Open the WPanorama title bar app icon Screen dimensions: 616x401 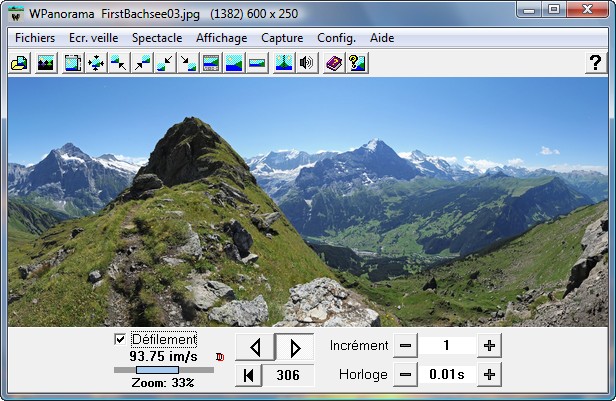coord(16,14)
